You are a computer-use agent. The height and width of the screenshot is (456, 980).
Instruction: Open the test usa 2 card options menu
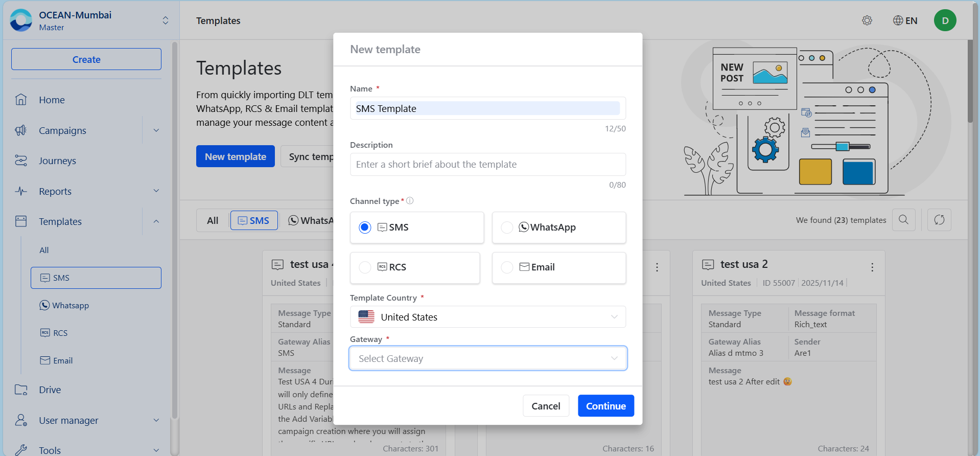pos(872,267)
